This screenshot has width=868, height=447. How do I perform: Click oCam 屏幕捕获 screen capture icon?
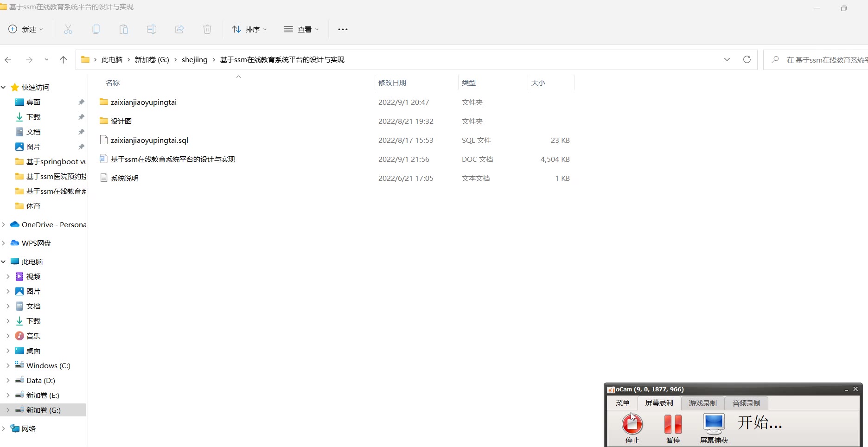[x=714, y=428]
